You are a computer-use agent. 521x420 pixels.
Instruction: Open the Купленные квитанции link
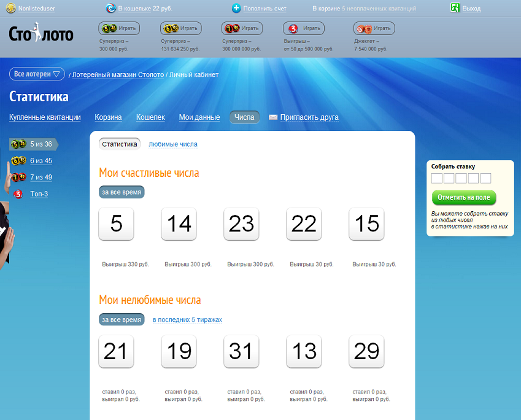pos(45,117)
